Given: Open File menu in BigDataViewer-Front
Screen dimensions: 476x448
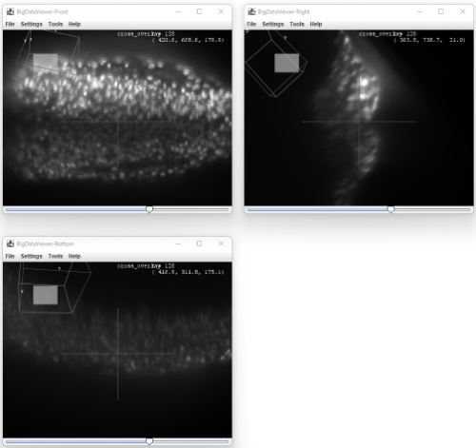Looking at the screenshot, I should (x=10, y=24).
